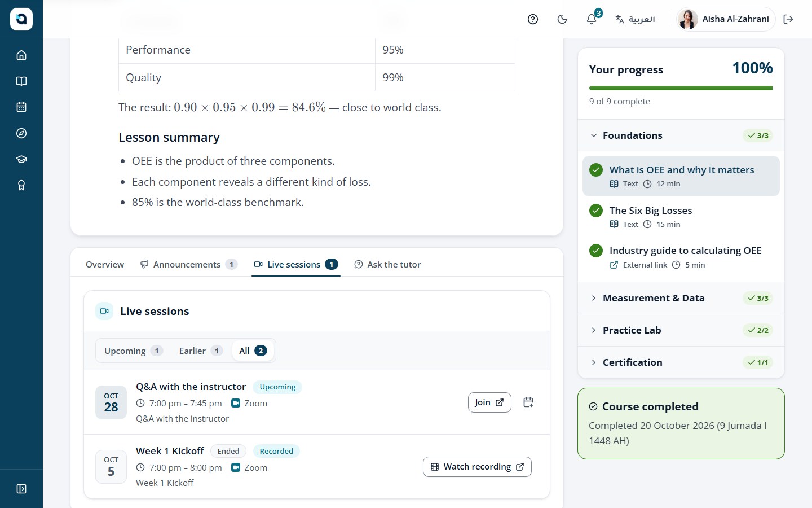The height and width of the screenshot is (508, 812).
Task: Click the Live sessions camera icon heading
Action: tap(104, 311)
